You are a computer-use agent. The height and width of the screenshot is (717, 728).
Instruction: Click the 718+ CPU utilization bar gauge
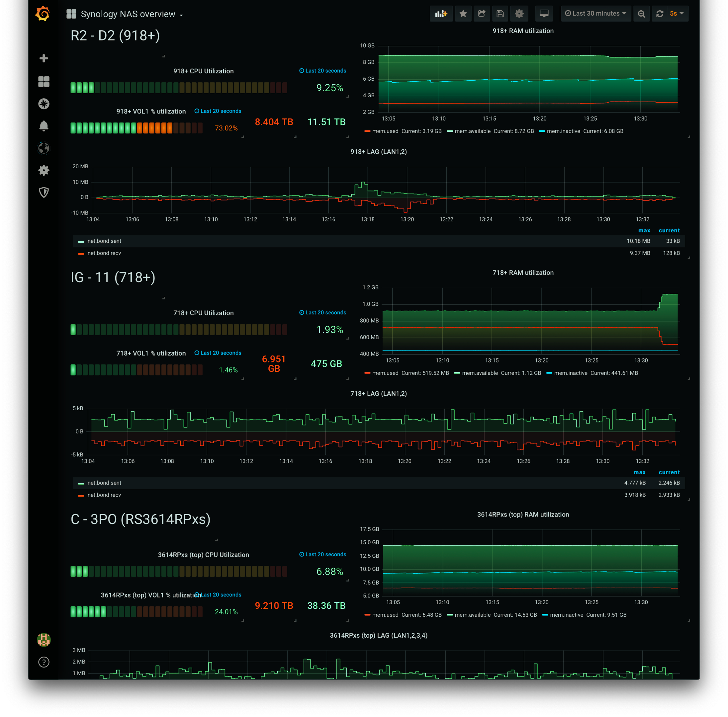point(179,330)
